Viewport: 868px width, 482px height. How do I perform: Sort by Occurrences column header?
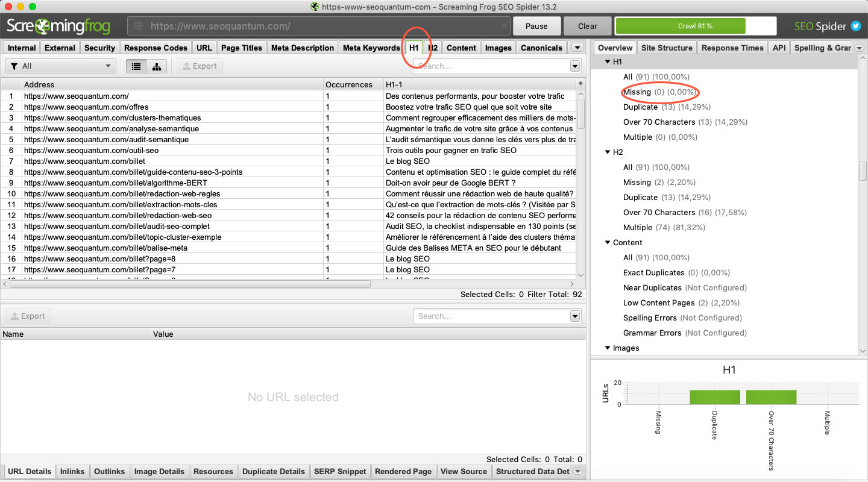click(x=353, y=84)
